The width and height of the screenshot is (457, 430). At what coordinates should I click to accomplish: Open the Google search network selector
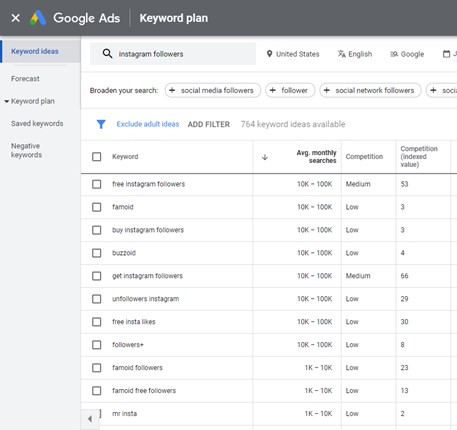click(407, 54)
